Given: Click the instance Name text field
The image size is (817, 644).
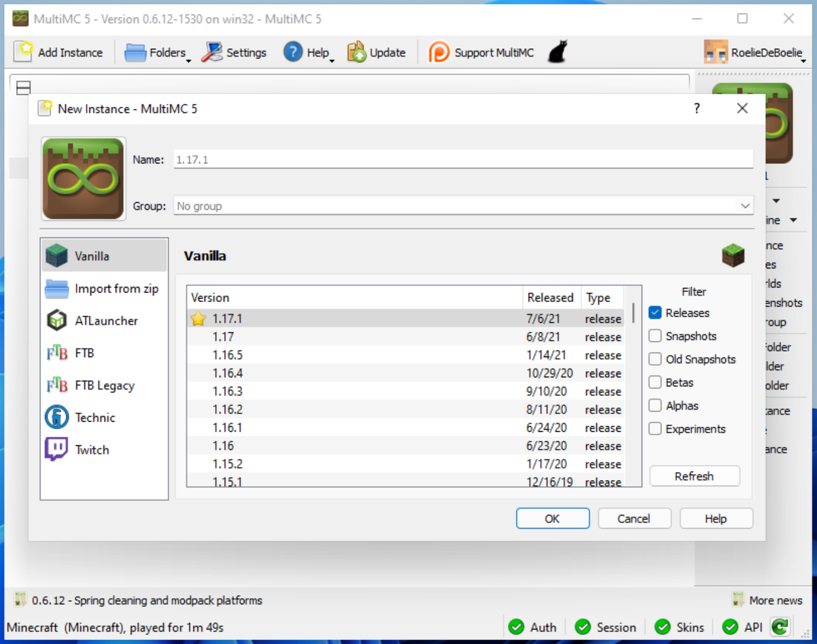Looking at the screenshot, I should click(463, 159).
